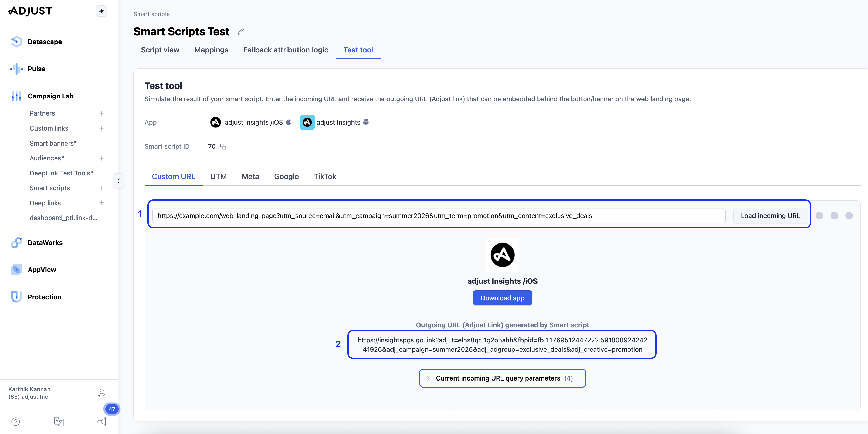This screenshot has height=434, width=868.
Task: Click into the incoming URL text field
Action: [x=438, y=216]
